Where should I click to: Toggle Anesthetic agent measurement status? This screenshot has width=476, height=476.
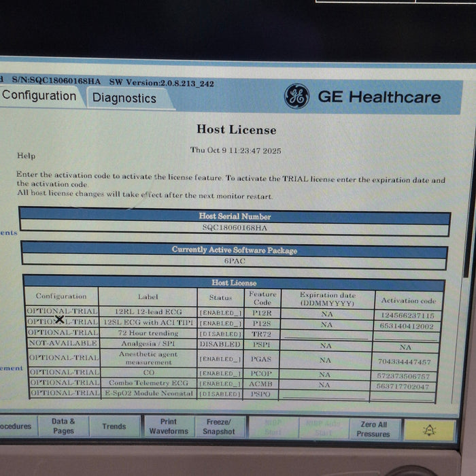220,359
